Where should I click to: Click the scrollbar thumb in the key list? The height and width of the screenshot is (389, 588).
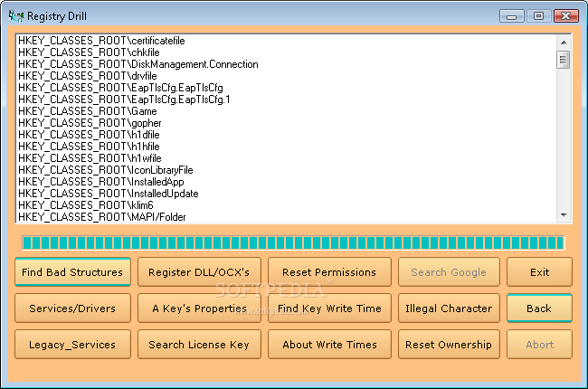(564, 60)
